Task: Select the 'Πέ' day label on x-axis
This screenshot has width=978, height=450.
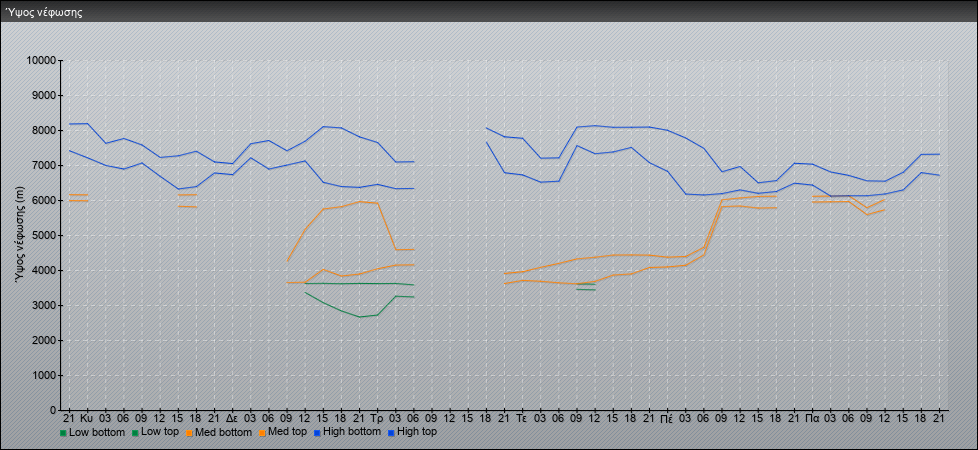Action: (666, 417)
